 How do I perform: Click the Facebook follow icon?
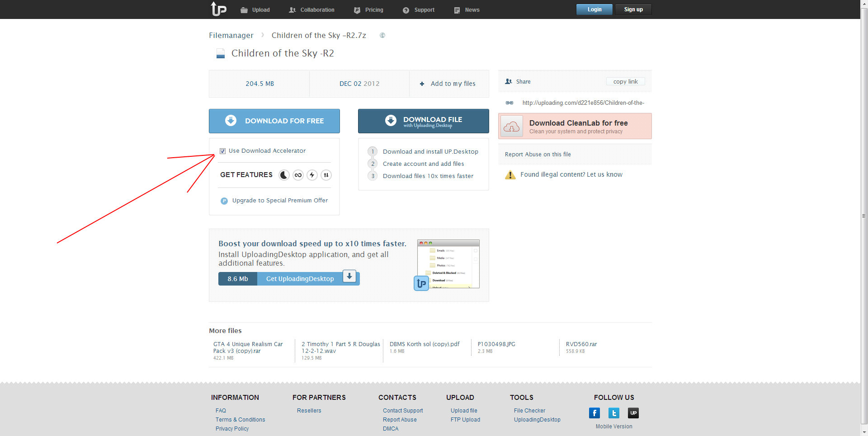point(594,413)
